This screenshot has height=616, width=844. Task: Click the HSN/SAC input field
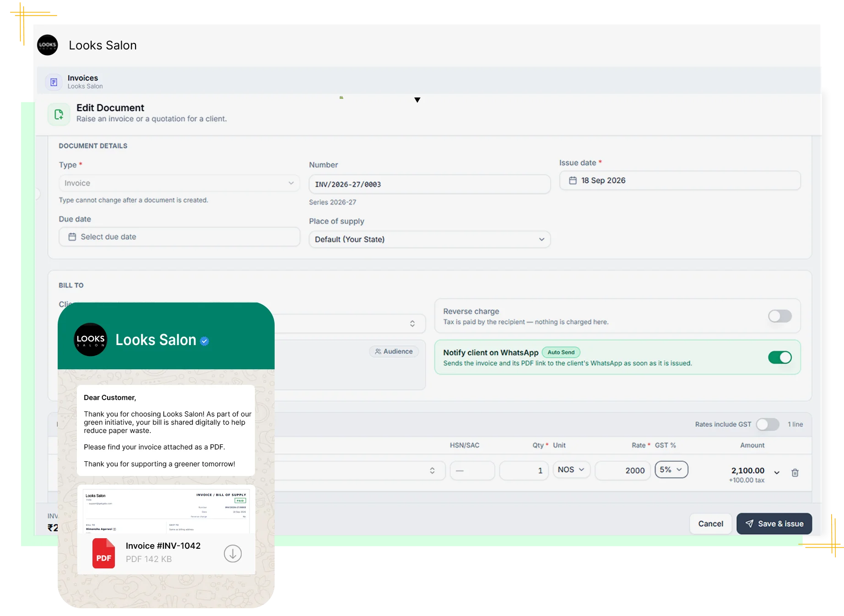[472, 470]
